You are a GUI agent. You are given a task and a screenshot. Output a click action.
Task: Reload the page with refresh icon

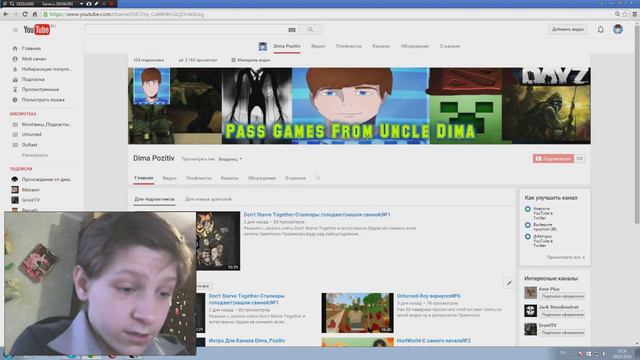[25, 14]
